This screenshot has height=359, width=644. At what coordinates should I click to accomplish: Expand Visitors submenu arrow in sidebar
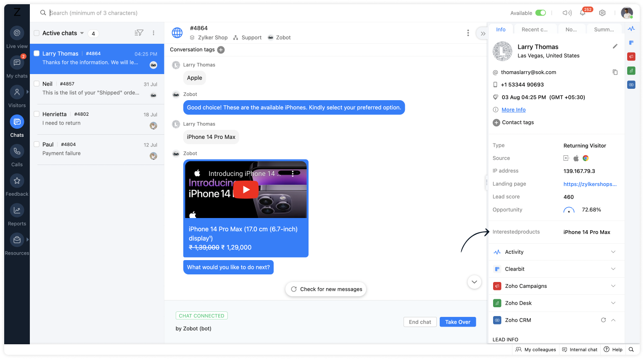tap(28, 92)
